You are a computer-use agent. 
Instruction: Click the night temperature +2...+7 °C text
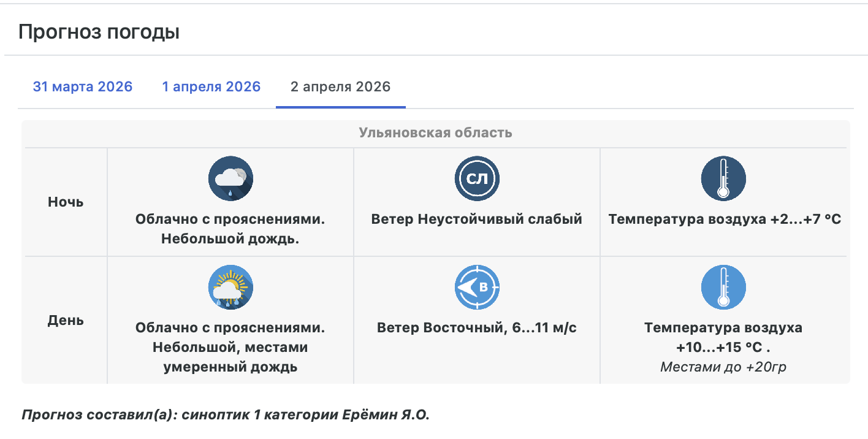[x=725, y=219]
